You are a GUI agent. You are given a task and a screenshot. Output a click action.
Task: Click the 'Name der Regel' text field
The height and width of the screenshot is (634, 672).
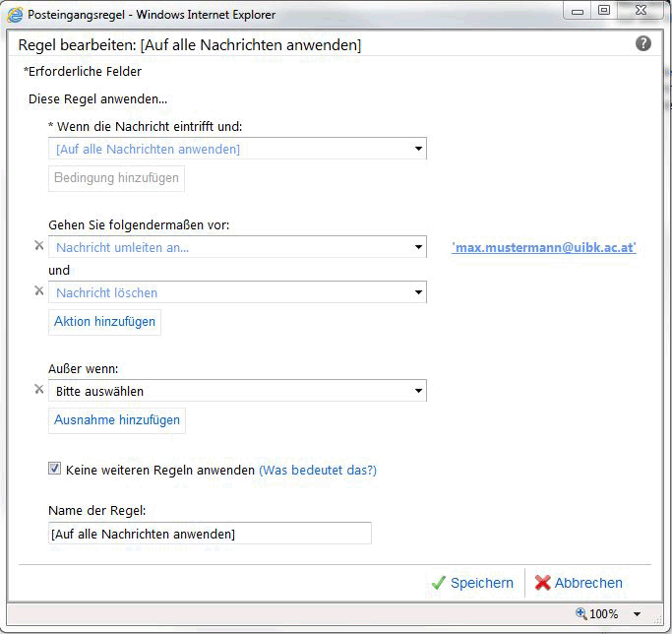[210, 534]
